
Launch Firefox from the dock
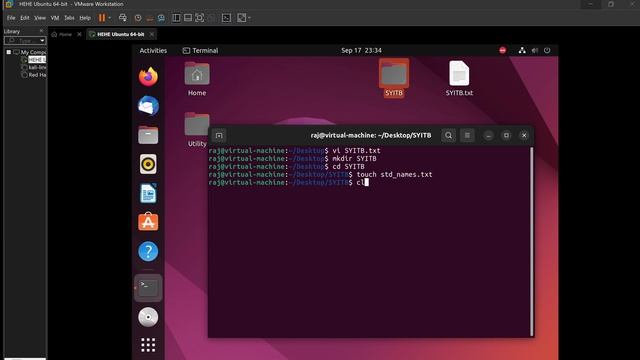tap(148, 77)
